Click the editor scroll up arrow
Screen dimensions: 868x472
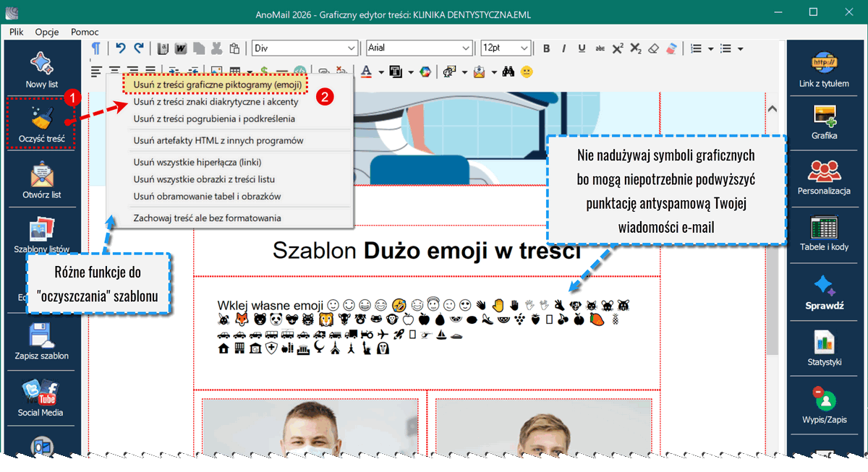pyautogui.click(x=772, y=109)
